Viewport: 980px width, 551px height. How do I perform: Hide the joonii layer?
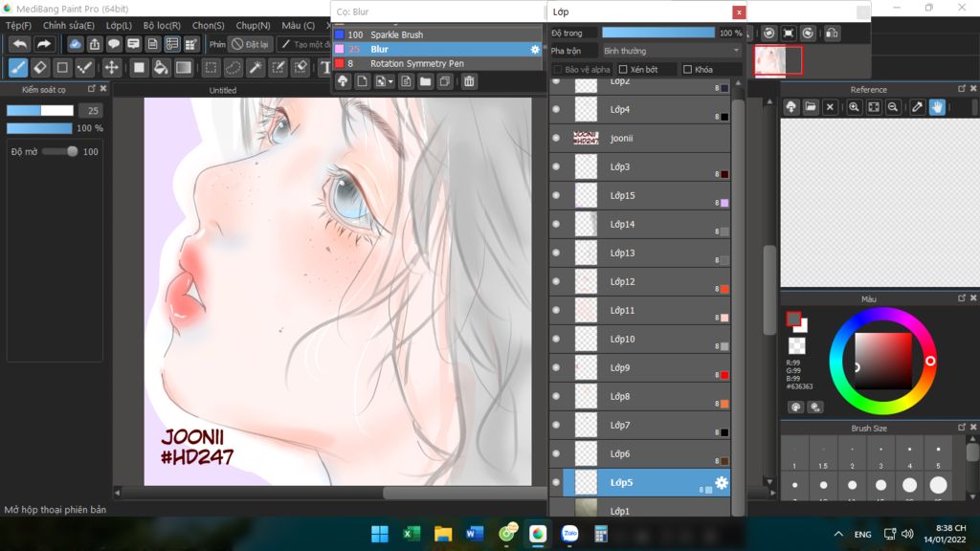(556, 138)
